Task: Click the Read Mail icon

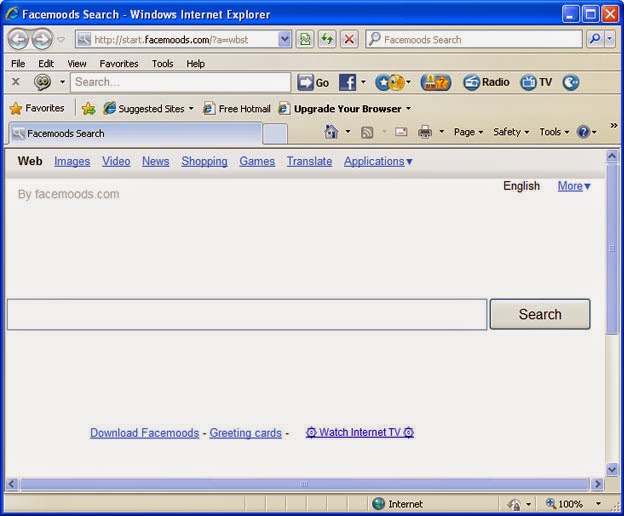Action: (x=401, y=132)
